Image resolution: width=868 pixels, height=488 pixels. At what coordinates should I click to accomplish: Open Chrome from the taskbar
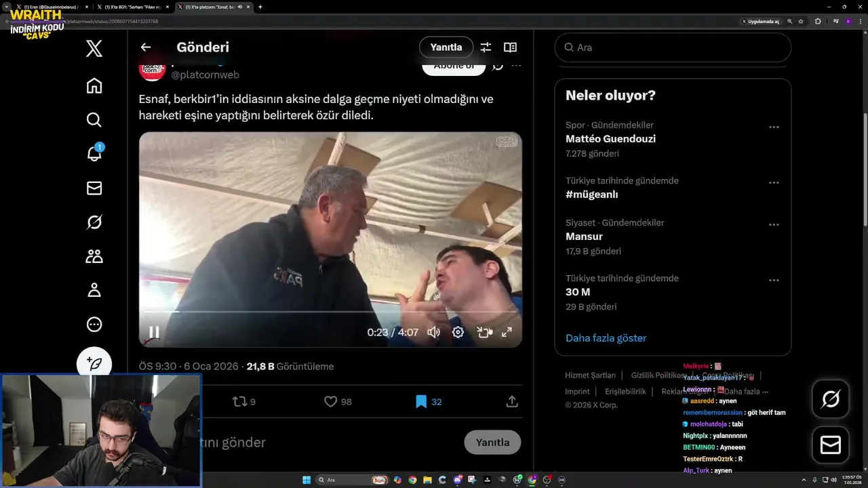[412, 480]
